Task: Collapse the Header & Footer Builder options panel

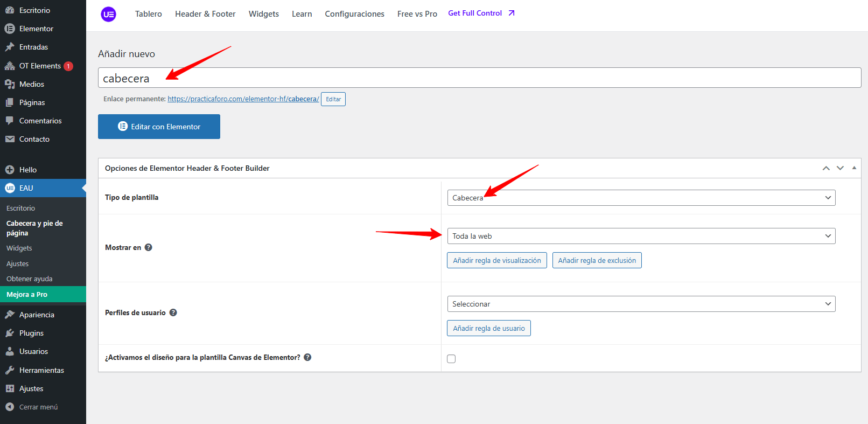Action: pyautogui.click(x=854, y=168)
